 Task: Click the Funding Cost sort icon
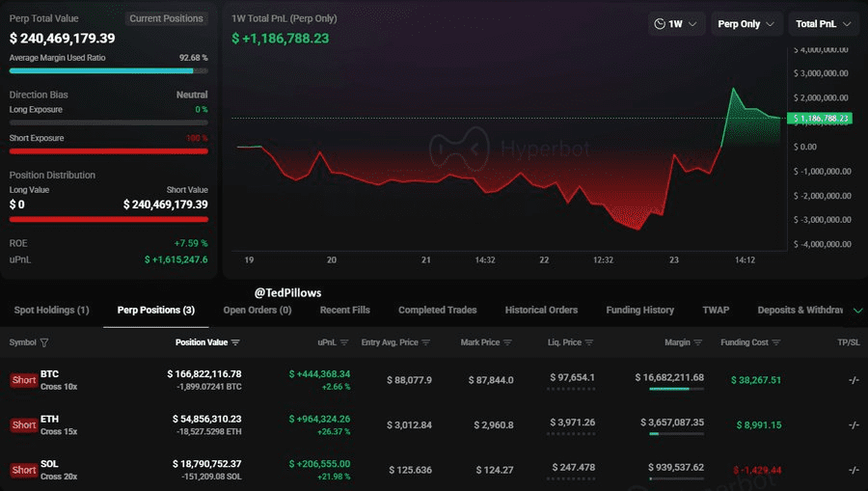[x=775, y=342]
